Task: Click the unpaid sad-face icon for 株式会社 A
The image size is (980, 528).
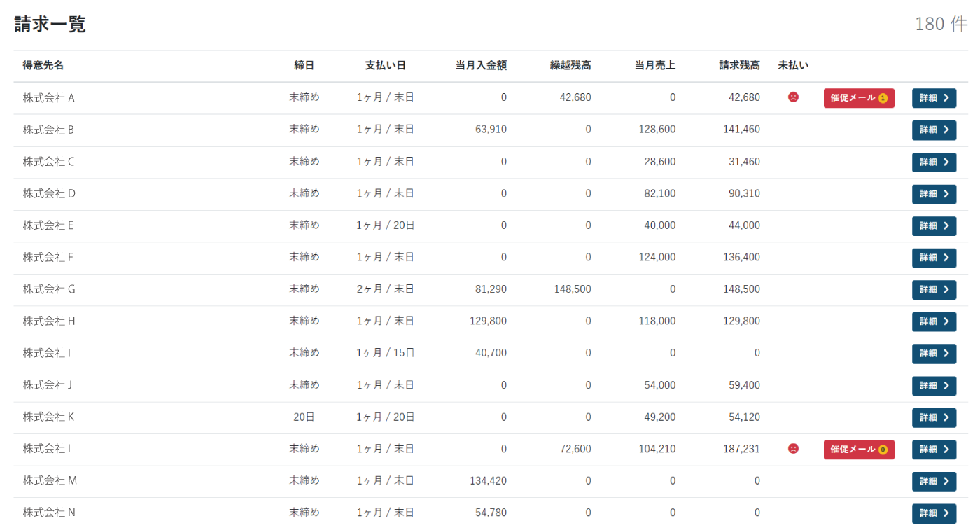Action: [x=793, y=97]
